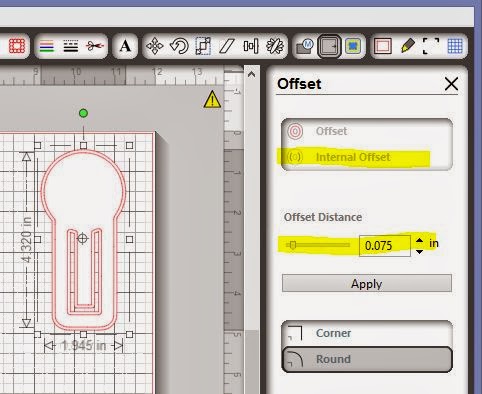482x394 pixels.
Task: Select the Round offset style
Action: pyautogui.click(x=367, y=359)
